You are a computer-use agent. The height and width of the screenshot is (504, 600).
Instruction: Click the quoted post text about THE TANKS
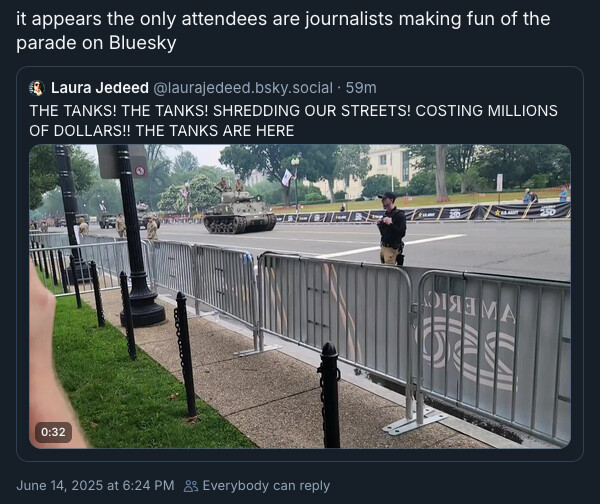tap(293, 121)
